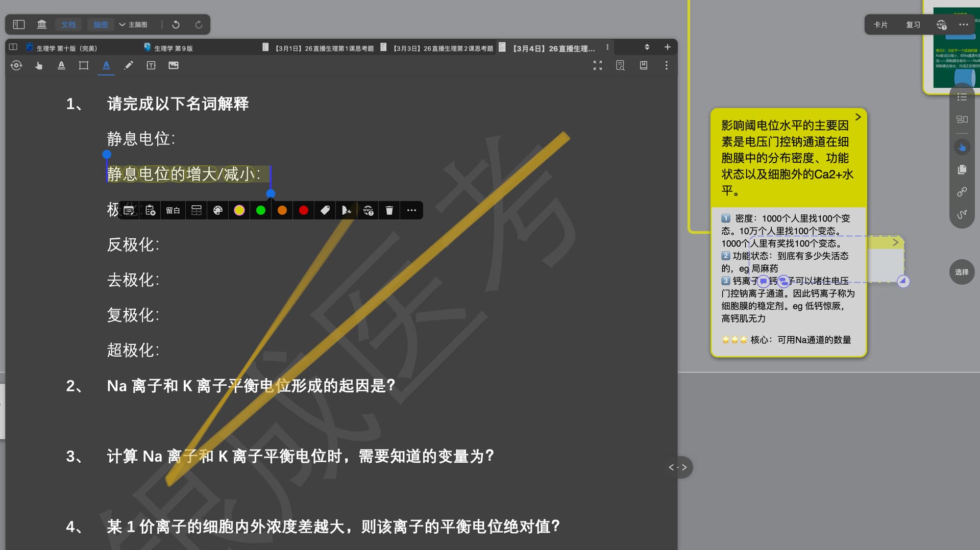Image resolution: width=980 pixels, height=550 pixels.
Task: Select the text box tool
Action: [x=151, y=65]
